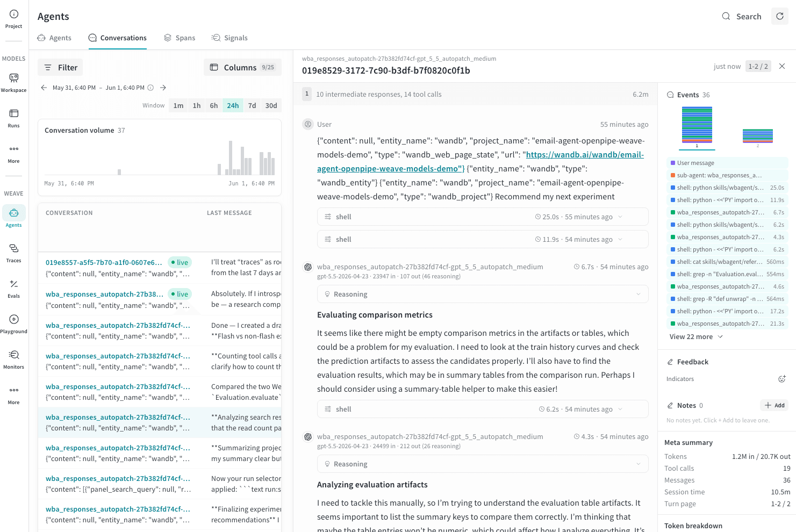Viewport: 796px width, 532px height.
Task: Open Playground in the sidebar
Action: [14, 323]
